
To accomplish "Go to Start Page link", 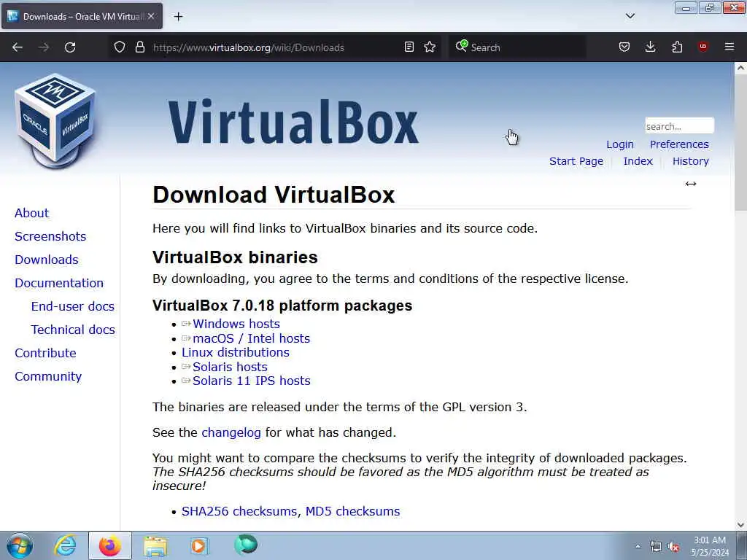I will tap(576, 161).
